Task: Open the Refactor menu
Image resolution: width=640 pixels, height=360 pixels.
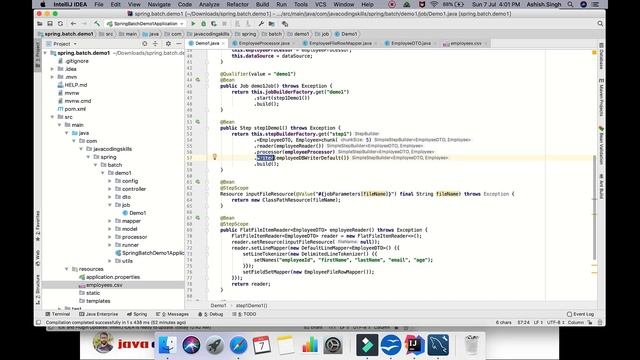Action: coord(237,4)
